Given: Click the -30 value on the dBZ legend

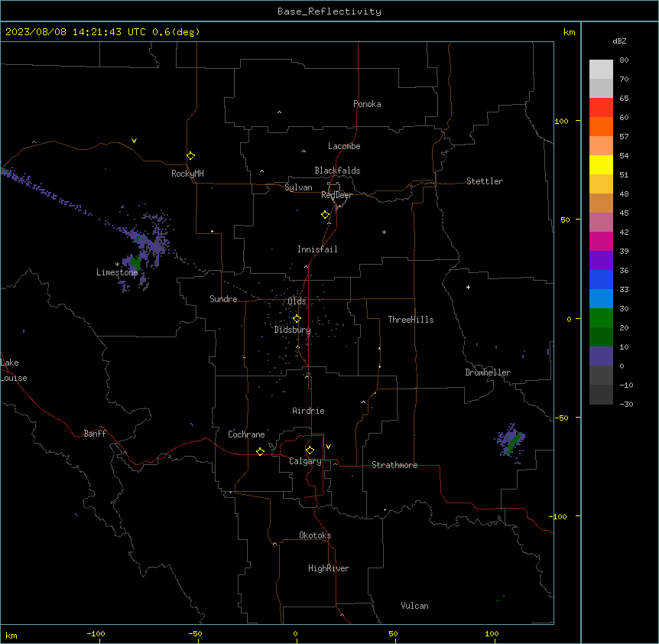Looking at the screenshot, I should [626, 405].
